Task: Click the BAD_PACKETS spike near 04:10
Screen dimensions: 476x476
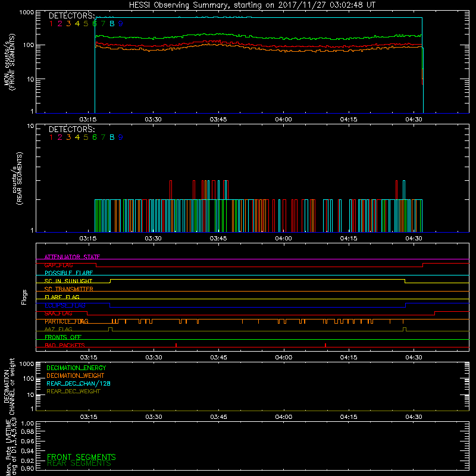Action: (x=325, y=345)
